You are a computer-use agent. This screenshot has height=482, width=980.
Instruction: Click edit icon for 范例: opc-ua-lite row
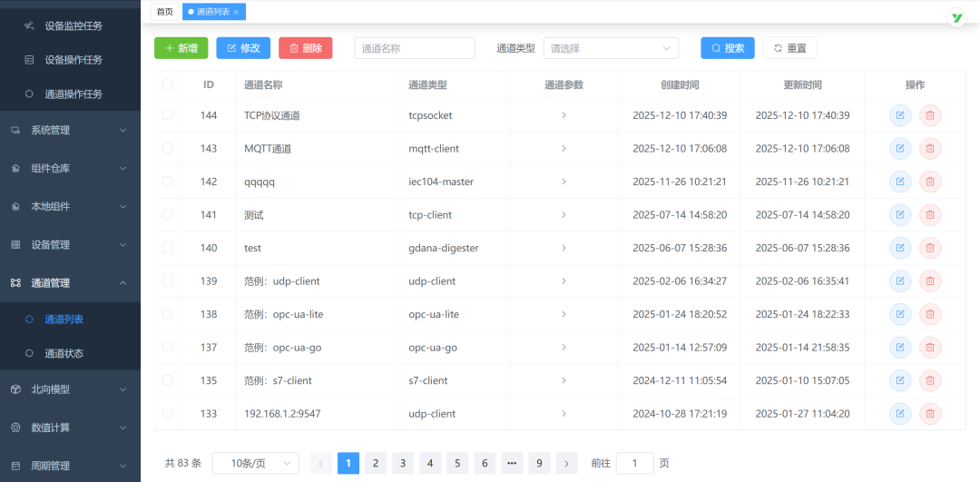point(900,314)
